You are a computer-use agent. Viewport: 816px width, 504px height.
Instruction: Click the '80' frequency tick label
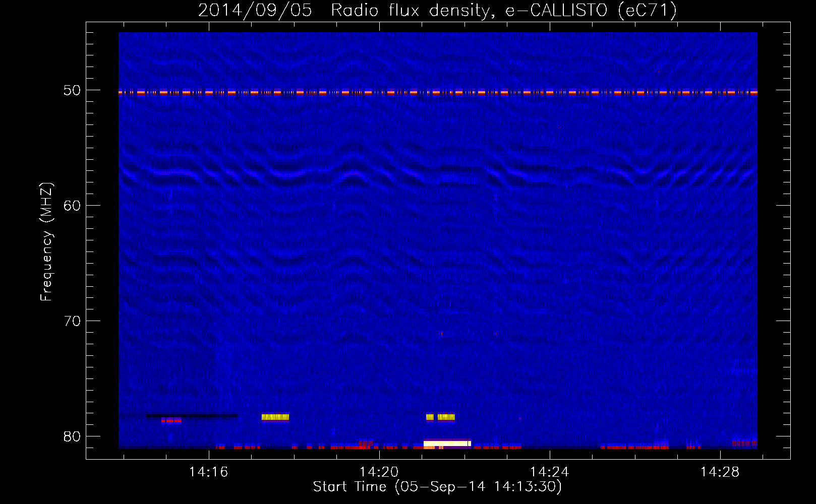[72, 436]
